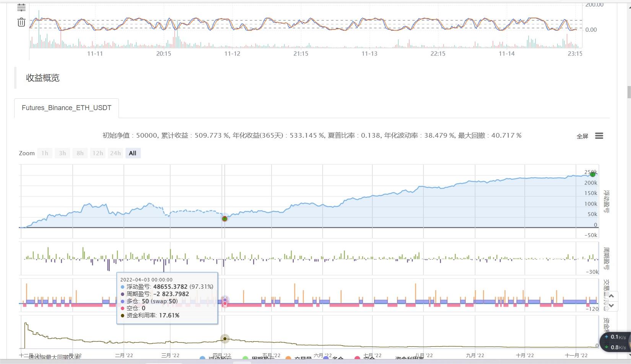Click the green 周期盈亏 legend dot

click(x=245, y=358)
